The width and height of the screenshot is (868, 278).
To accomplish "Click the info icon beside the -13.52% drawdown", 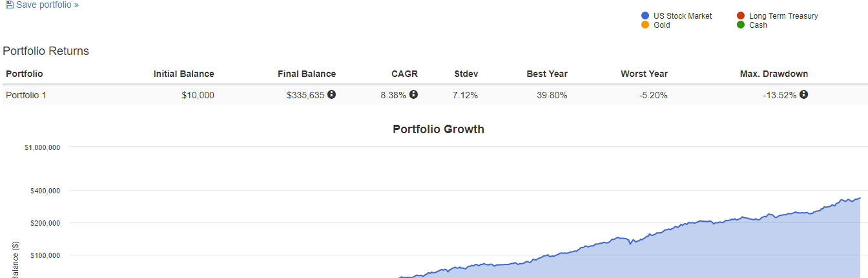I will (803, 94).
